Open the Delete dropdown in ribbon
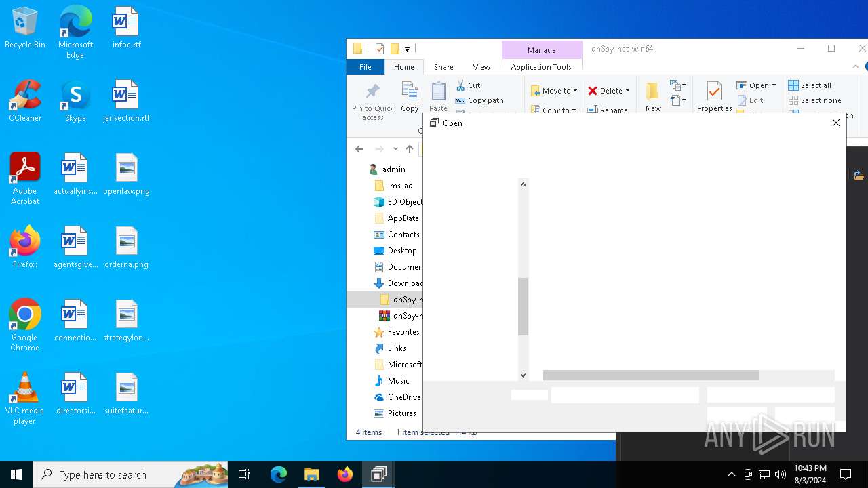The width and height of the screenshot is (868, 488). tap(608, 91)
